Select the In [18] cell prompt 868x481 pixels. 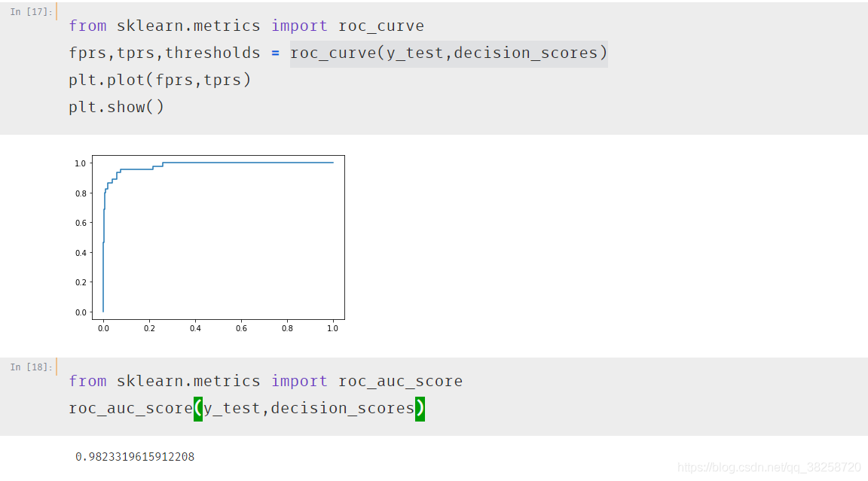pyautogui.click(x=31, y=367)
